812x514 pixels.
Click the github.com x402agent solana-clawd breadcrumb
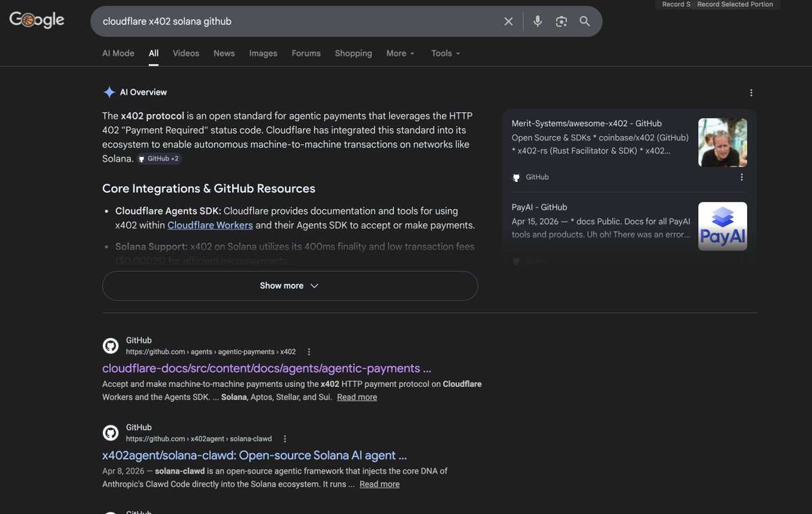click(199, 439)
